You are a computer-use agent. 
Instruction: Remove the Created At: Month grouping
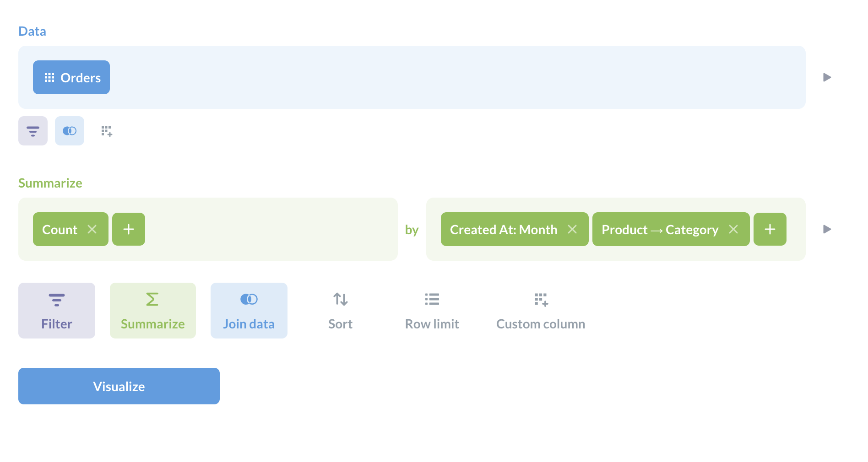click(573, 229)
